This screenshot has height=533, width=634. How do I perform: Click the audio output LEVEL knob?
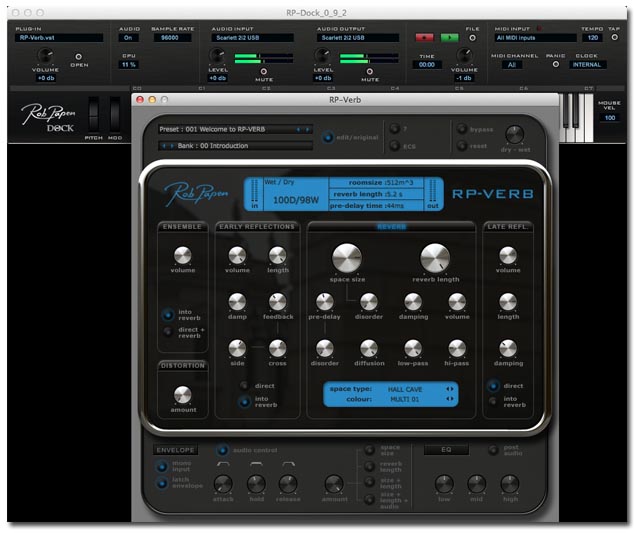pos(323,56)
